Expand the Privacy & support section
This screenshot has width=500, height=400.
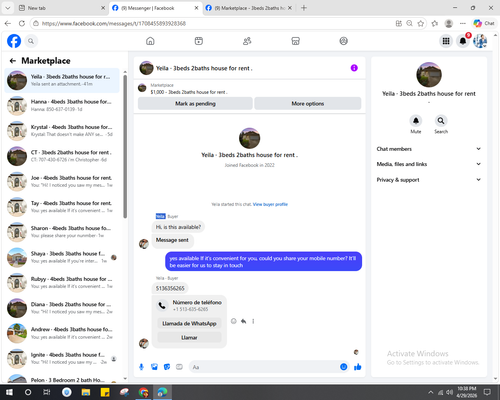pos(429,180)
